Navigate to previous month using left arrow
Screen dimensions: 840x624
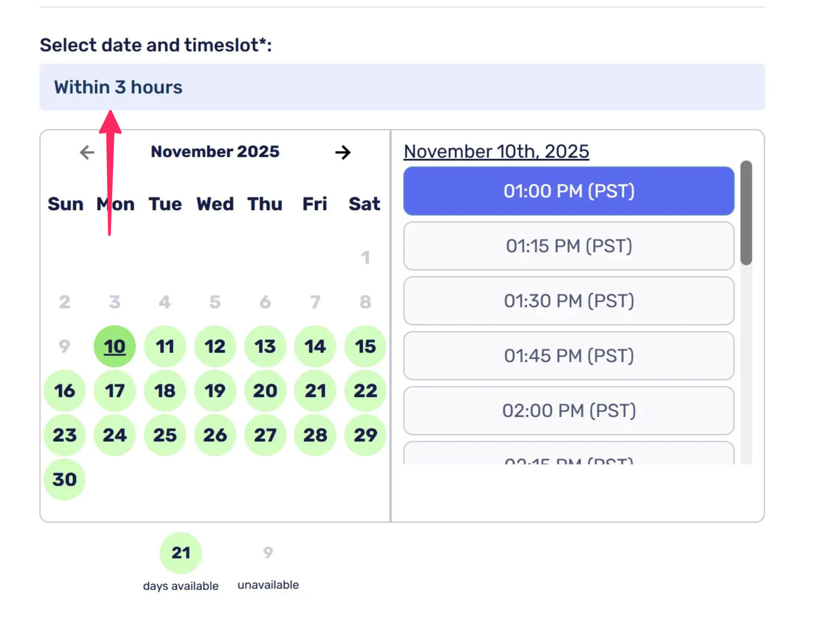[86, 152]
